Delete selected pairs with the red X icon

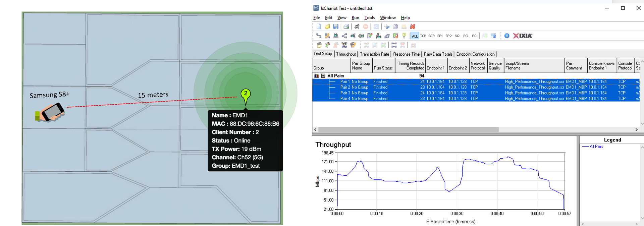pyautogui.click(x=413, y=26)
